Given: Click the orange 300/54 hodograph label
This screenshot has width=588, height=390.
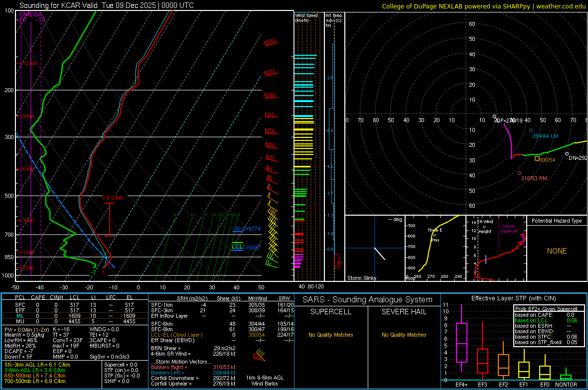Looking at the screenshot, I should pos(548,160).
